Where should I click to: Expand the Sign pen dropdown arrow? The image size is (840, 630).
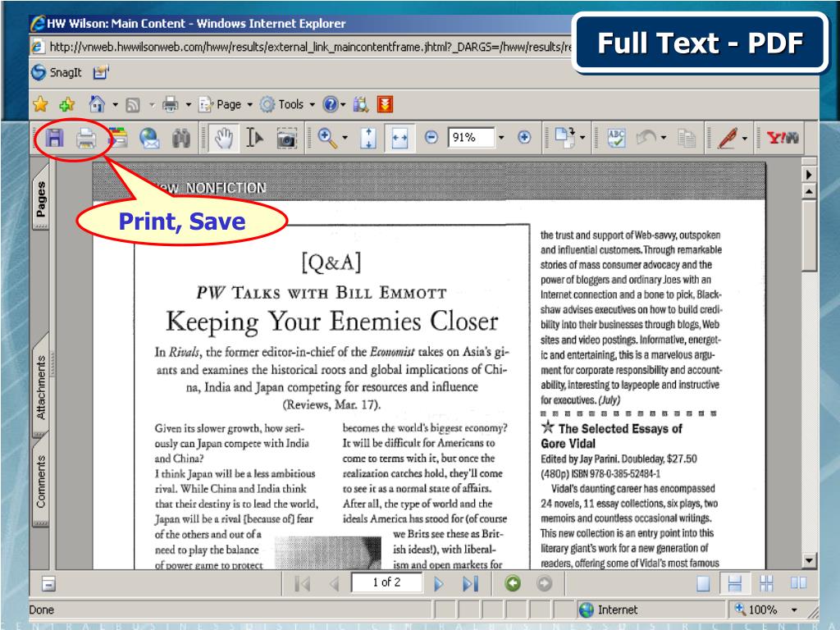point(745,138)
